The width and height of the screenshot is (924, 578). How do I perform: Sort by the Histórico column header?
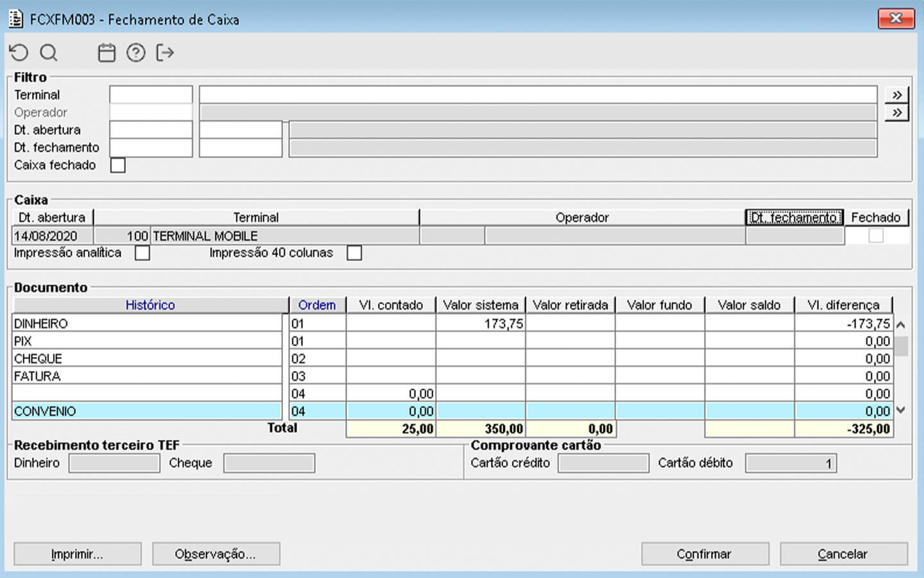[x=150, y=305]
